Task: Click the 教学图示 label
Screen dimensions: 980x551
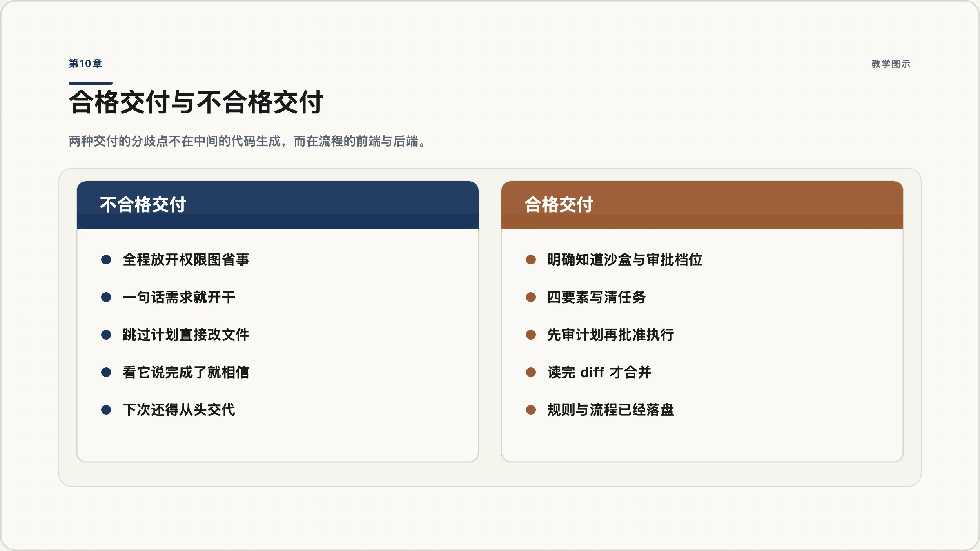Action: [891, 64]
